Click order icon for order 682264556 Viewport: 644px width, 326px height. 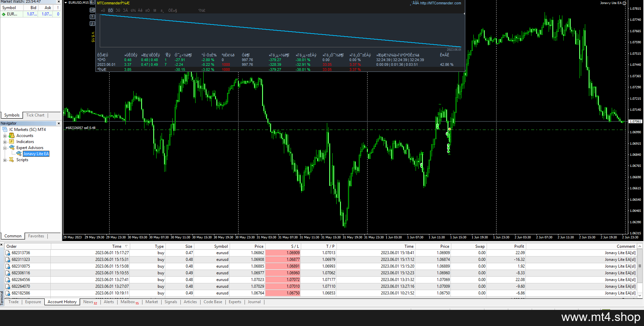pyautogui.click(x=8, y=280)
